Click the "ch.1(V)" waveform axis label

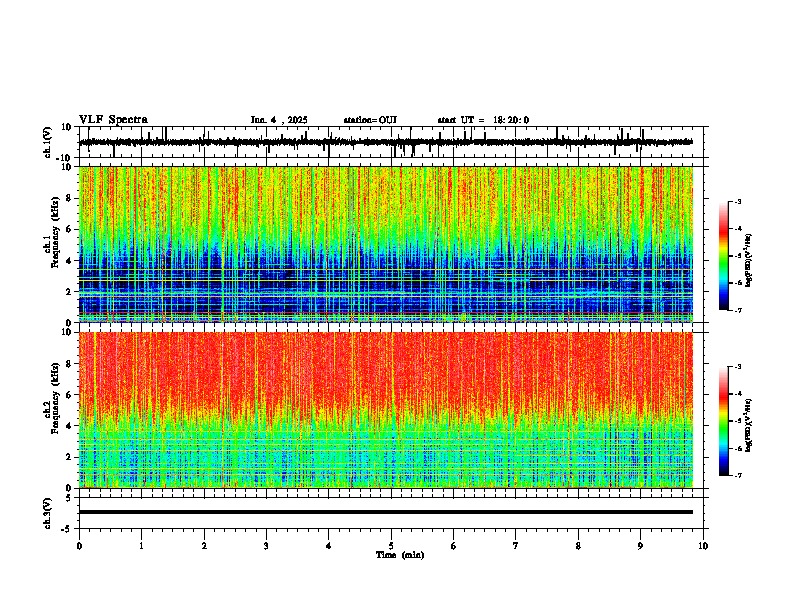click(48, 142)
